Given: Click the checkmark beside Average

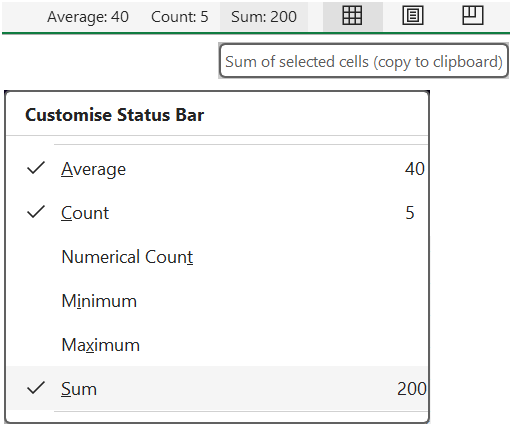Looking at the screenshot, I should click(x=36, y=168).
